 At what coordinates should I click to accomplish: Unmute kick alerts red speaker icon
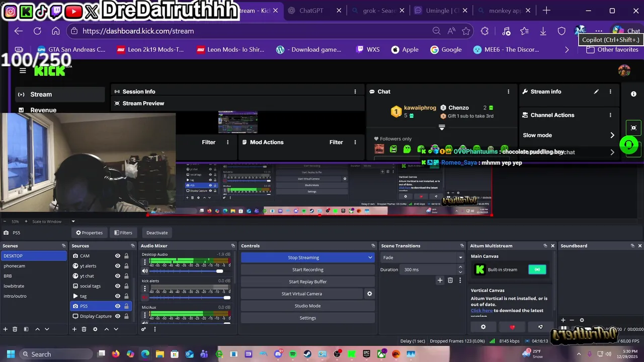click(145, 298)
